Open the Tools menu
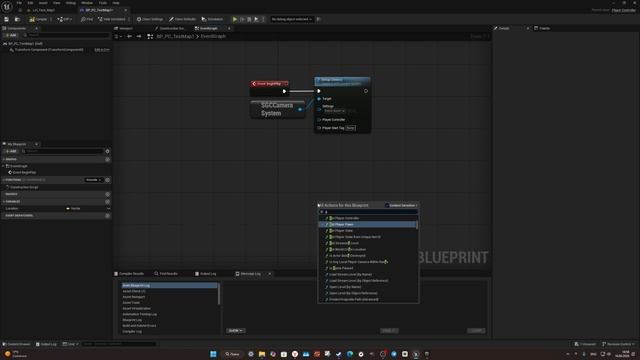This screenshot has height=360, width=640. [x=103, y=3]
